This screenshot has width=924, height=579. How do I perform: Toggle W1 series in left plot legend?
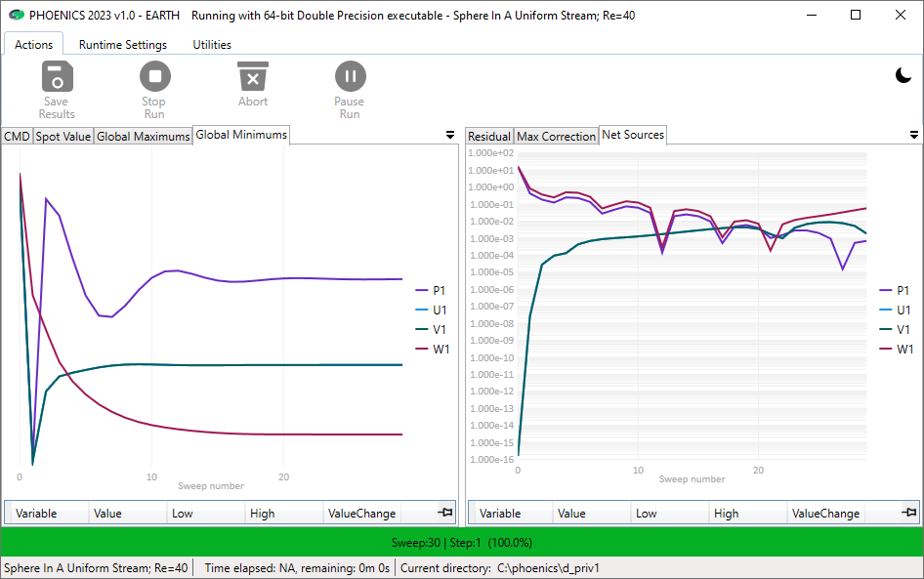pyautogui.click(x=433, y=349)
